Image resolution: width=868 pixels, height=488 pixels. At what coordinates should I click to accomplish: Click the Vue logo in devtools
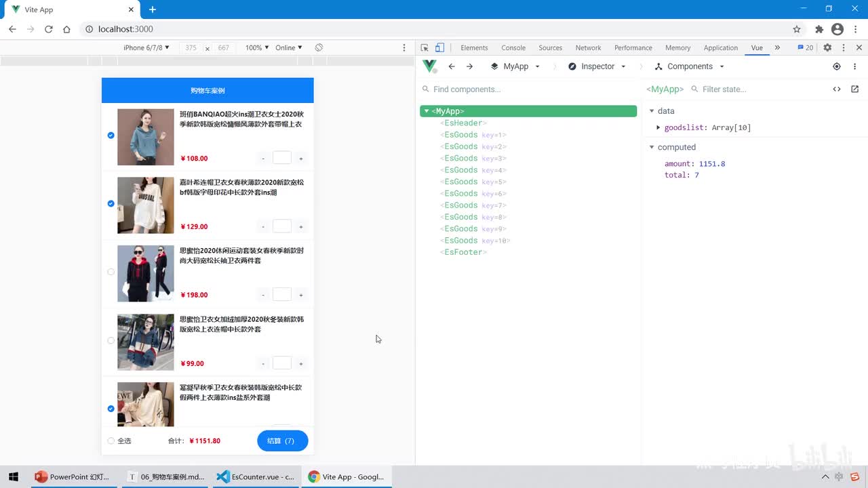(429, 66)
